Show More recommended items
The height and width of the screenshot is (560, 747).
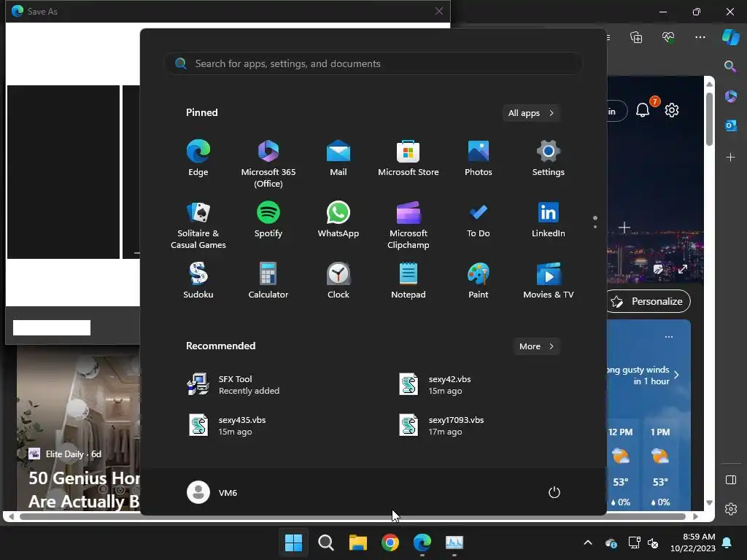(536, 346)
